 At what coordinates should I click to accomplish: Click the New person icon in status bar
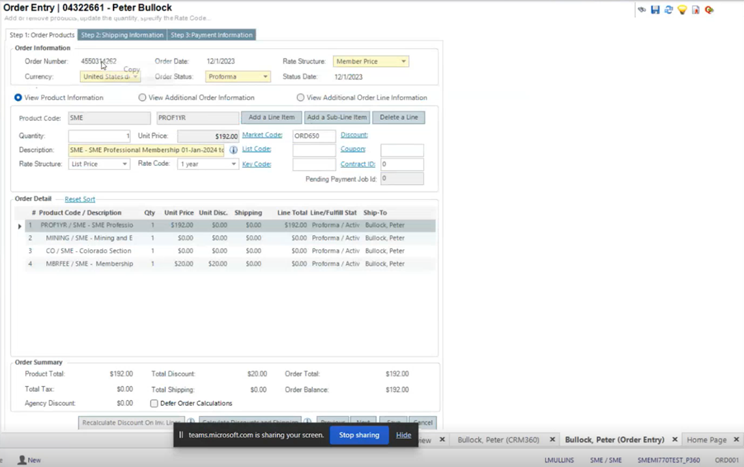click(x=22, y=460)
